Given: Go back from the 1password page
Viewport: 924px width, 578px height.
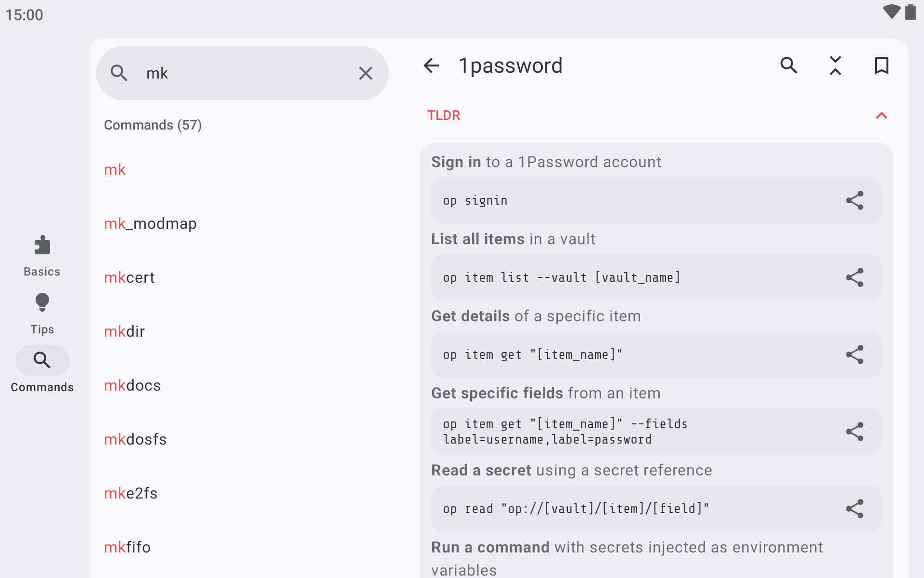Looking at the screenshot, I should tap(431, 66).
